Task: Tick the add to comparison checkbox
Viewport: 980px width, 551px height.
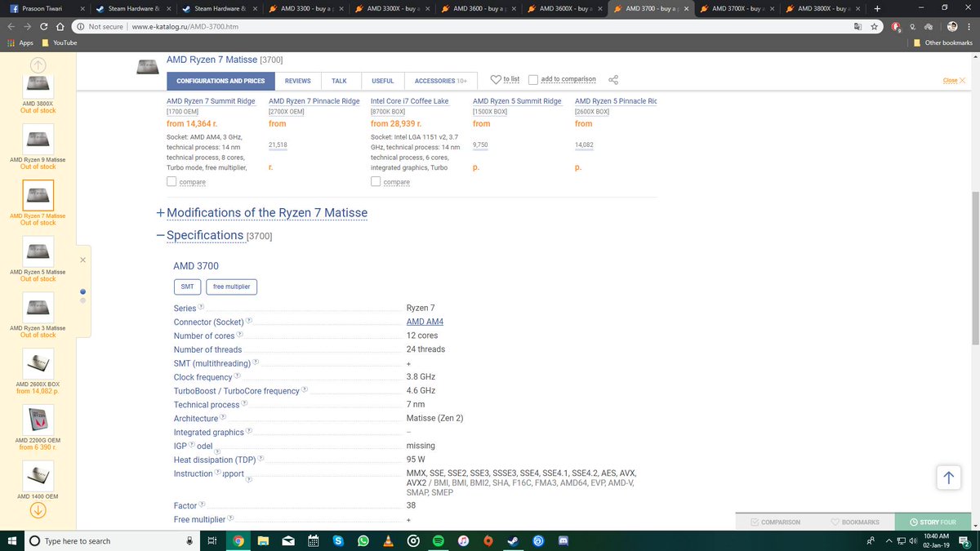Action: point(533,80)
